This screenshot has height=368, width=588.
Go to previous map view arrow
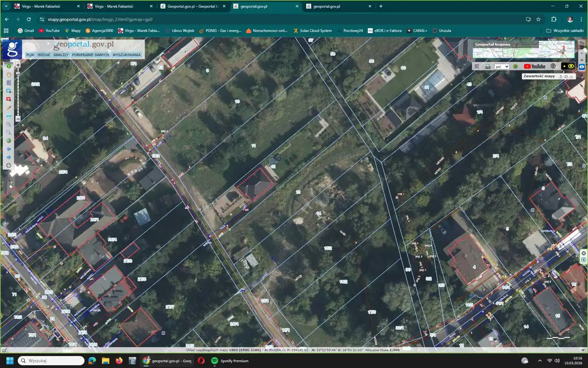click(9, 149)
